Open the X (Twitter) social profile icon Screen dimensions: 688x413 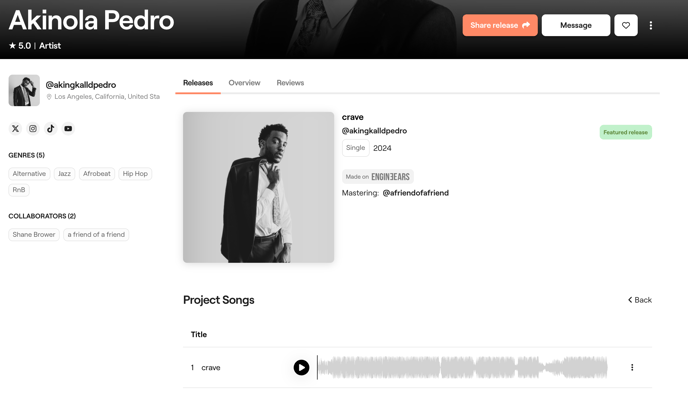tap(15, 129)
